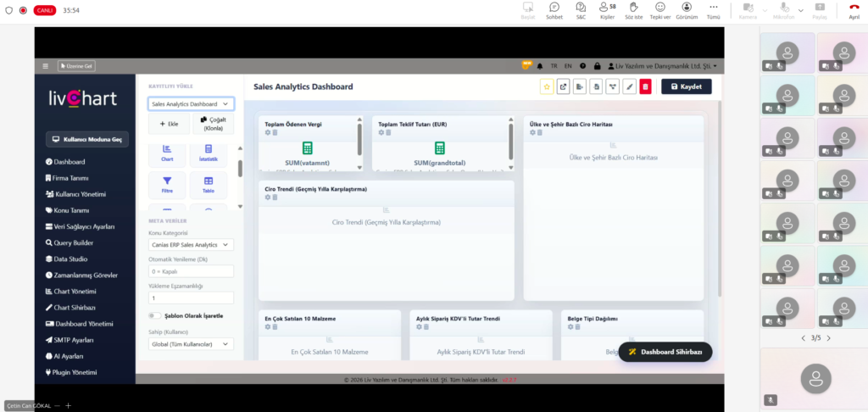Open the Sahip (Kullanıcı) dropdown
868x412 pixels.
(191, 344)
